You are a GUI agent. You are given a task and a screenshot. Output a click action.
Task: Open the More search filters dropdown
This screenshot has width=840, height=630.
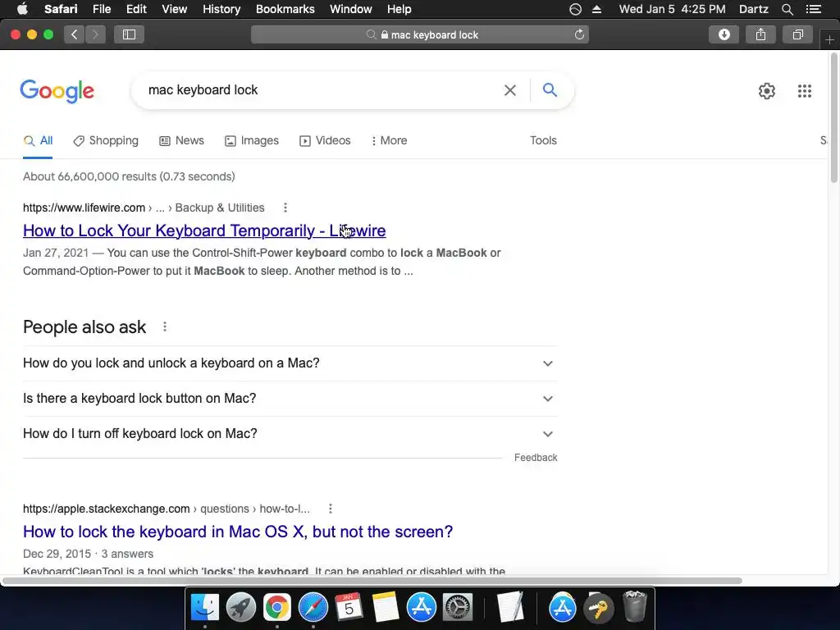pos(389,140)
